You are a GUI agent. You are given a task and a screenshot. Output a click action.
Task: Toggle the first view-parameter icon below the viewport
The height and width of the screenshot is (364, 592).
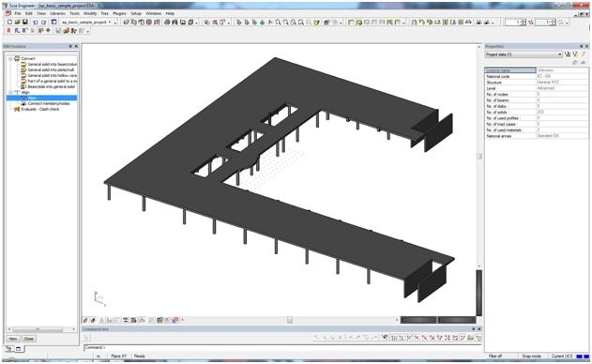pyautogui.click(x=85, y=320)
